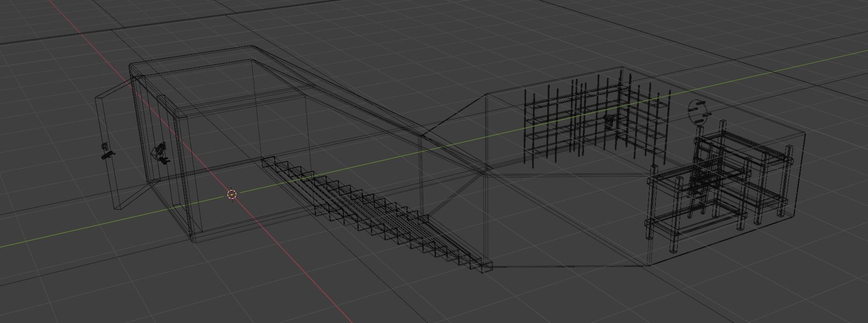The width and height of the screenshot is (868, 323).
Task: Select the round wall clock
Action: point(699,112)
